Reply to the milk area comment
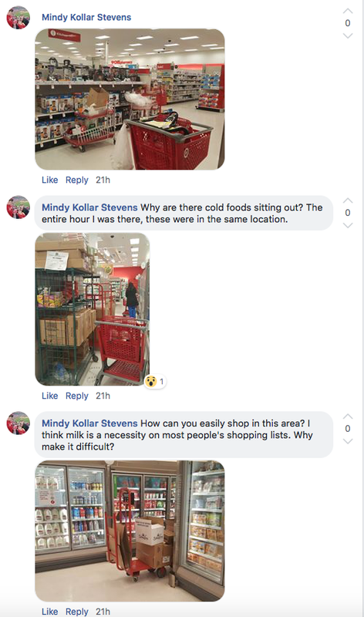 click(77, 611)
